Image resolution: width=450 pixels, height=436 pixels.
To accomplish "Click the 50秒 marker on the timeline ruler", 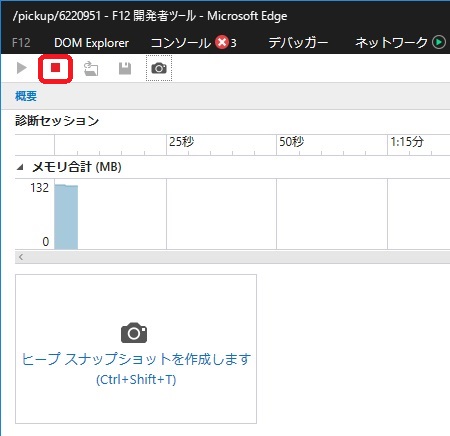I will click(291, 142).
